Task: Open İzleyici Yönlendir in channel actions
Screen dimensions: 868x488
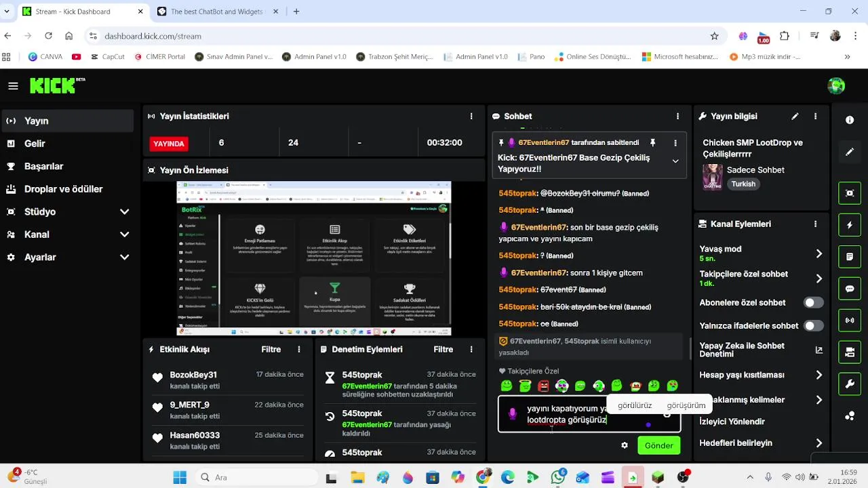Action: 732,422
